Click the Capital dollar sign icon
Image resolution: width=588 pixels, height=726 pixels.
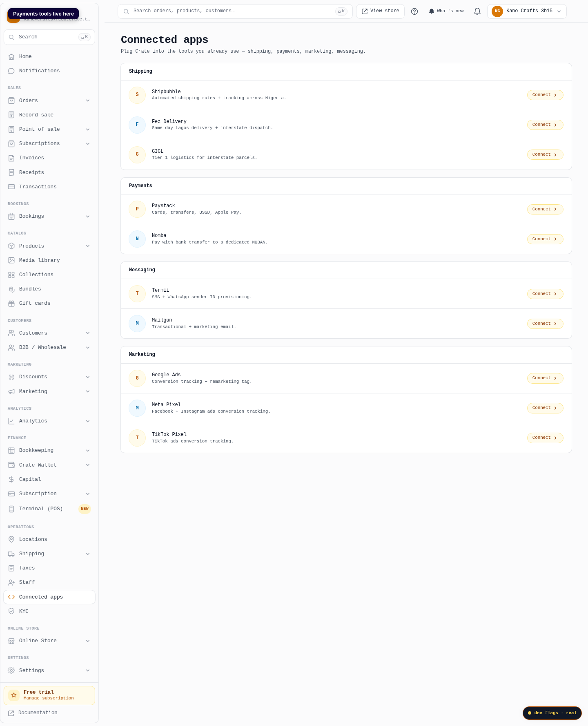[11, 479]
